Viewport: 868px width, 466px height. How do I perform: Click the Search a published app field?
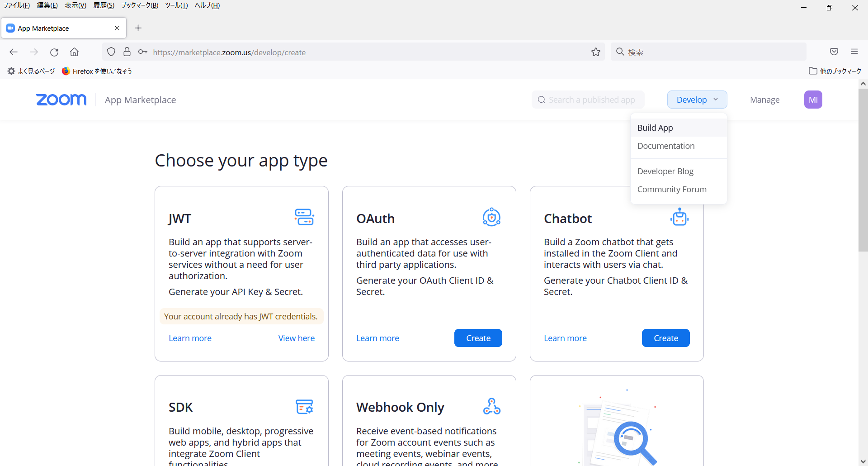(x=588, y=100)
